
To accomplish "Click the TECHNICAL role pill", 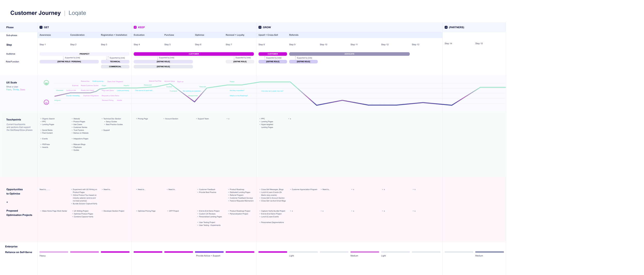I will pyautogui.click(x=115, y=61).
